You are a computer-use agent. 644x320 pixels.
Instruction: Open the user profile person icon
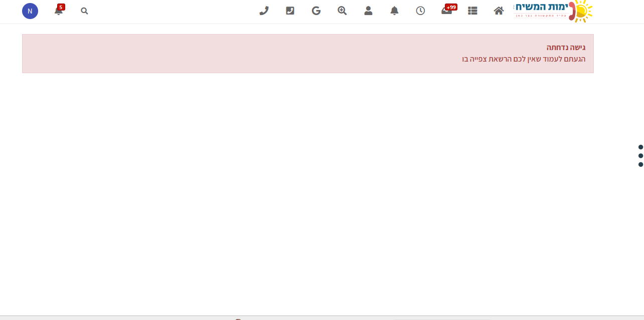(x=368, y=11)
